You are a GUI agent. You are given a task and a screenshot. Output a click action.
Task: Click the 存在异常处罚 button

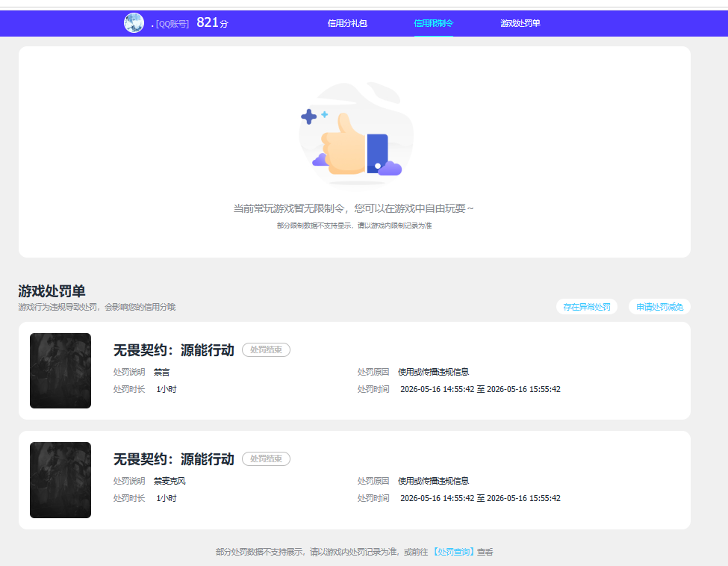coord(586,307)
